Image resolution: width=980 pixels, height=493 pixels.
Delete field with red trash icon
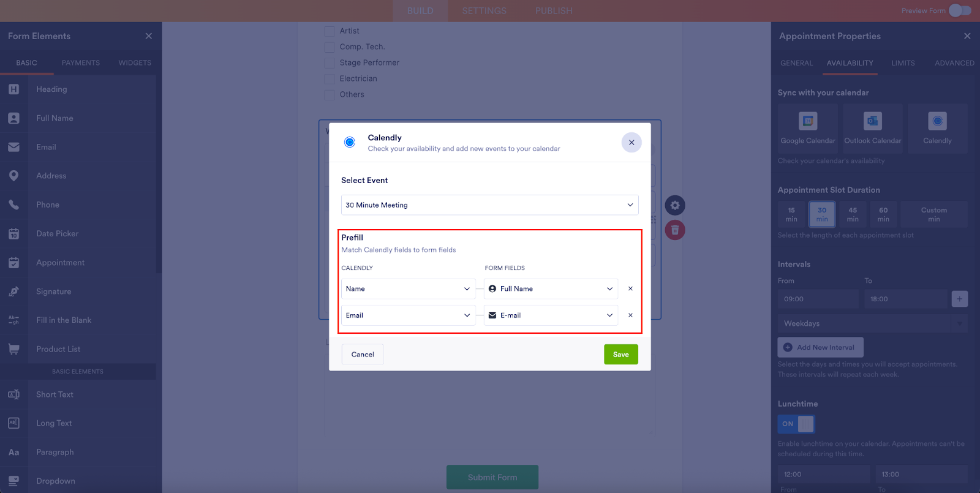[x=675, y=230]
